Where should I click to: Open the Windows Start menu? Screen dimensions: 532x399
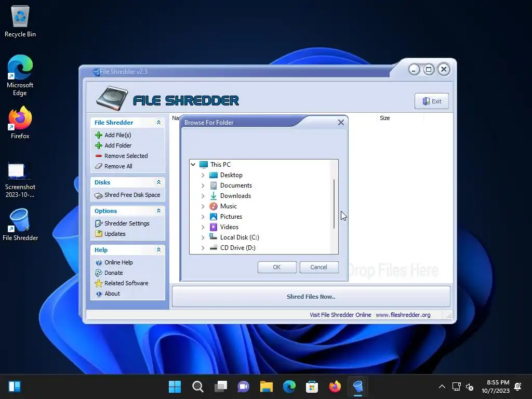[175, 387]
